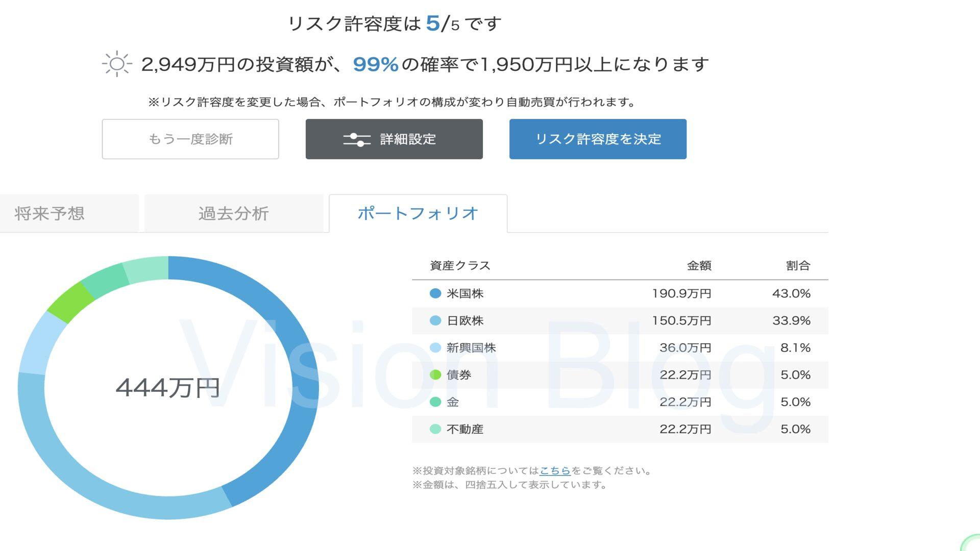This screenshot has width=980, height=551.
Task: Click the bright green 債券 donut segment
Action: [70, 303]
